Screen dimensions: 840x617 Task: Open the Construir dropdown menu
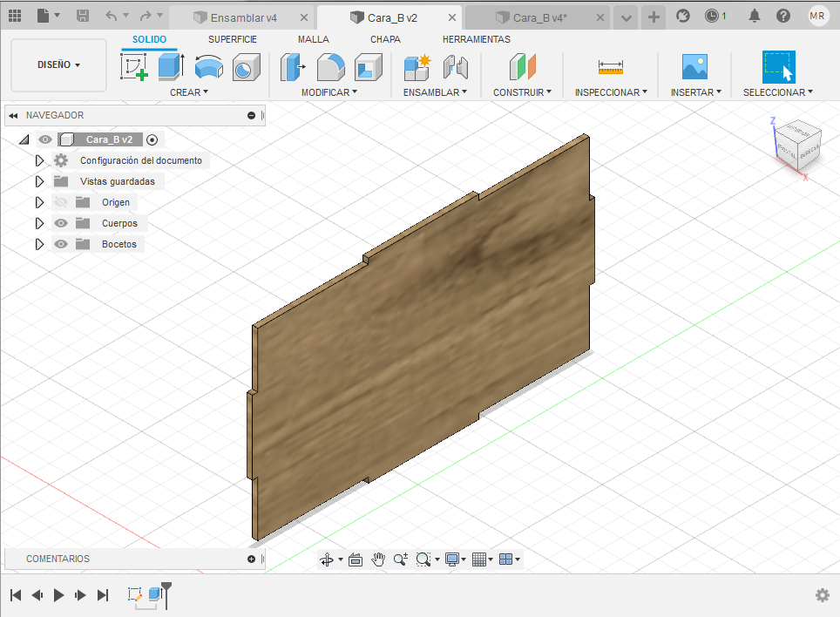click(522, 92)
